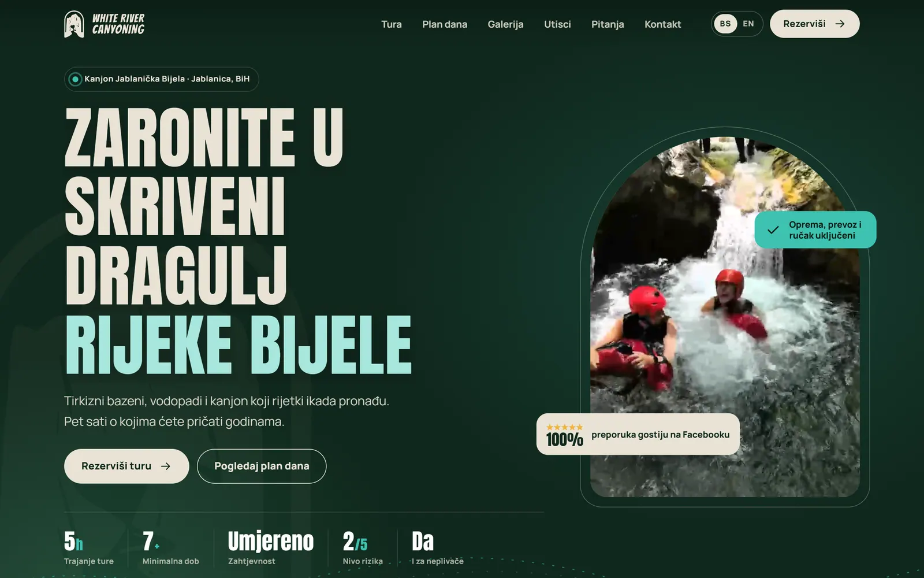Click the location dot icon beside Kanjon Jablanička Bijela
The width and height of the screenshot is (924, 578).
click(x=75, y=79)
